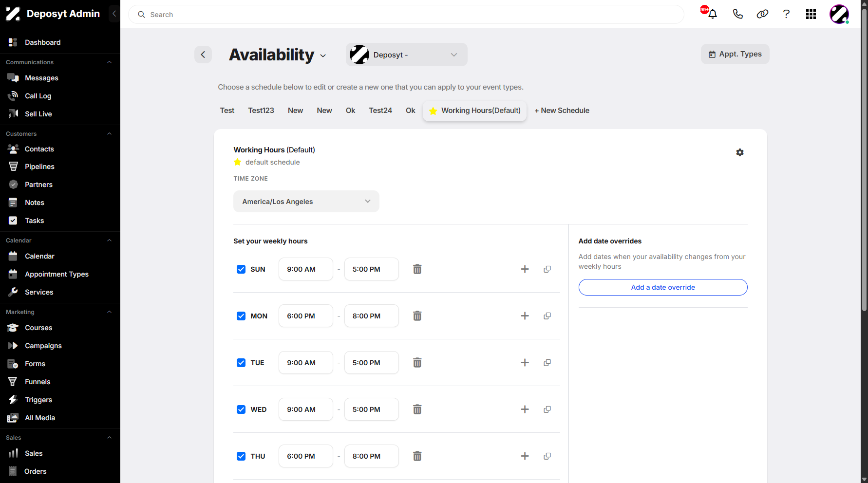Uncheck the MON availability checkbox
The image size is (868, 483).
[241, 316]
